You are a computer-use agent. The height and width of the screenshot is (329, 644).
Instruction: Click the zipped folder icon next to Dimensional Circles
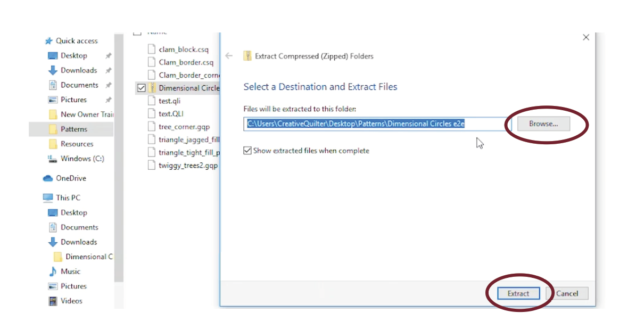[151, 88]
